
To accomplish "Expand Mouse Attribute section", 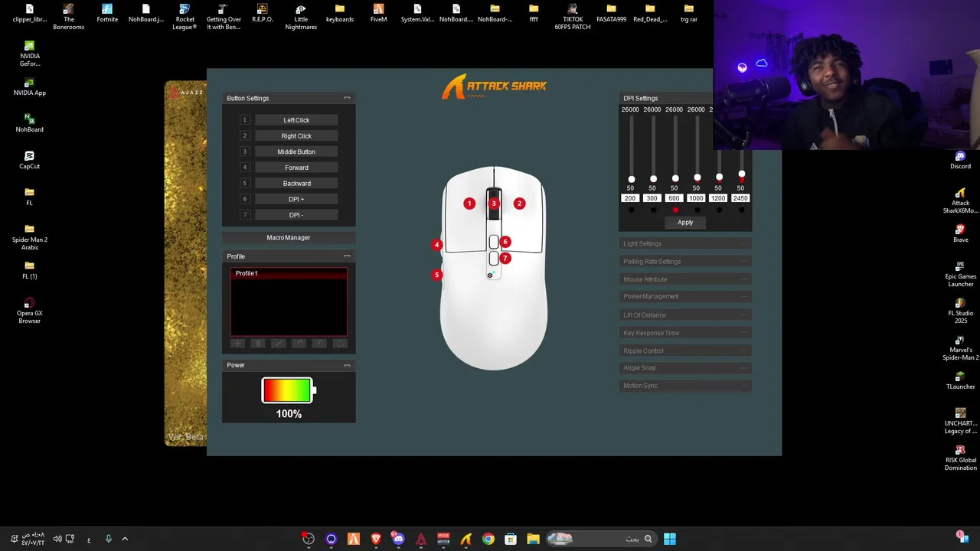I will click(x=685, y=279).
